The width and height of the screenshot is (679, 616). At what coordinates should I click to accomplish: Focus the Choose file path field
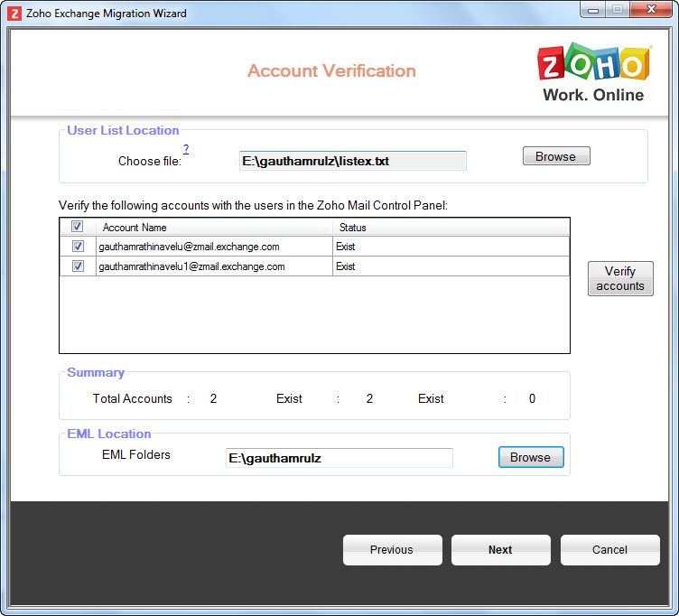[x=352, y=161]
